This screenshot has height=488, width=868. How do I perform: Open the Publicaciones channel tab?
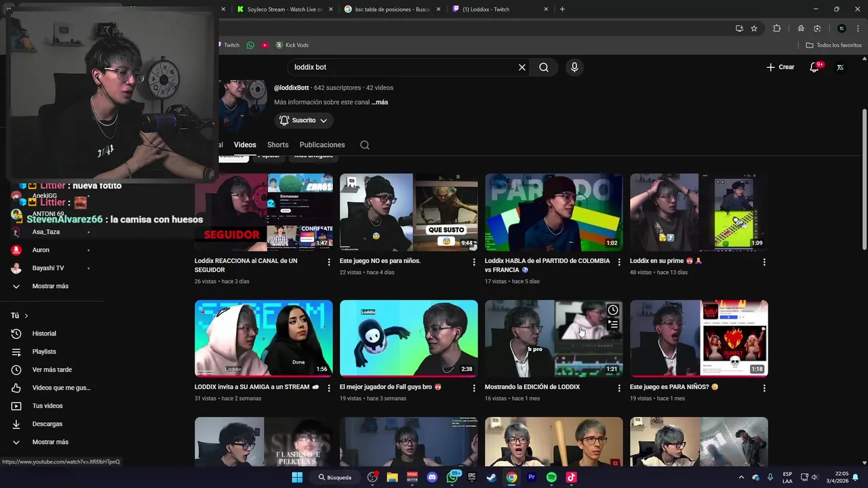[322, 145]
